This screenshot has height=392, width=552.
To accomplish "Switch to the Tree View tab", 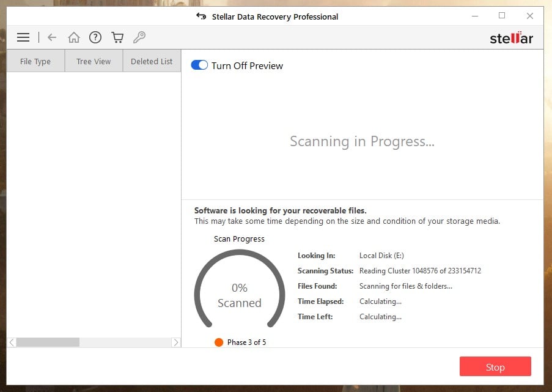I will (94, 61).
